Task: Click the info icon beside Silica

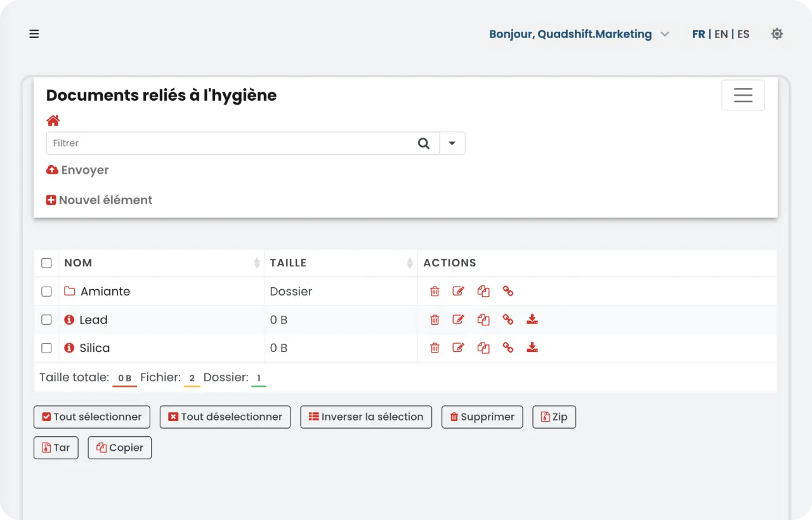Action: pos(70,348)
